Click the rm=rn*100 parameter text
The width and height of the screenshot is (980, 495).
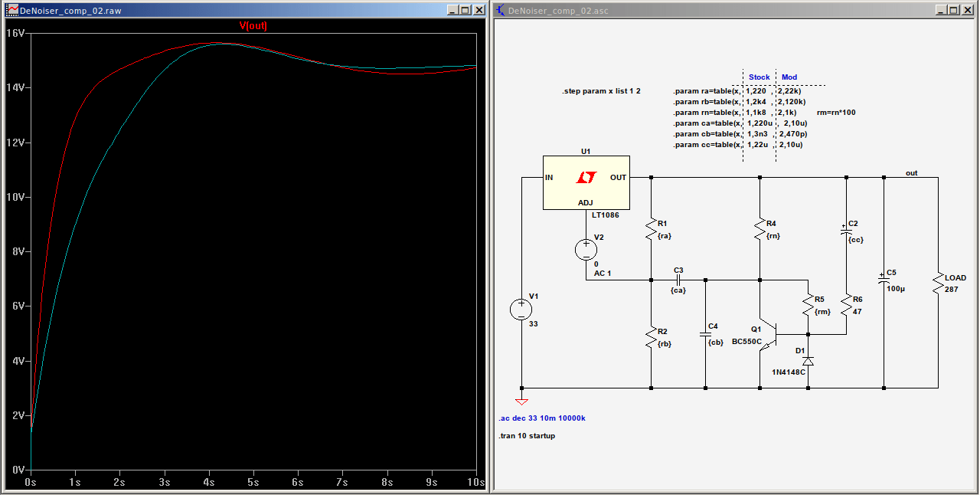click(836, 113)
